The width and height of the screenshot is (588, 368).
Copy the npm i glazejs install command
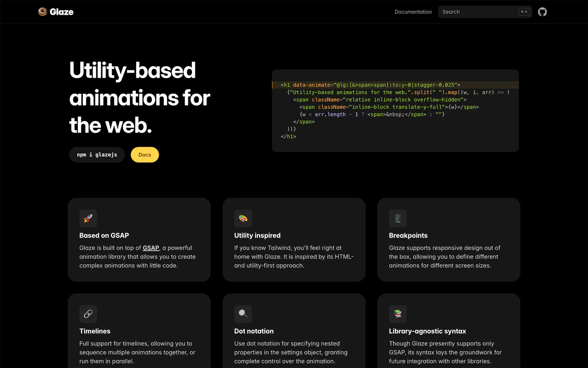(97, 155)
